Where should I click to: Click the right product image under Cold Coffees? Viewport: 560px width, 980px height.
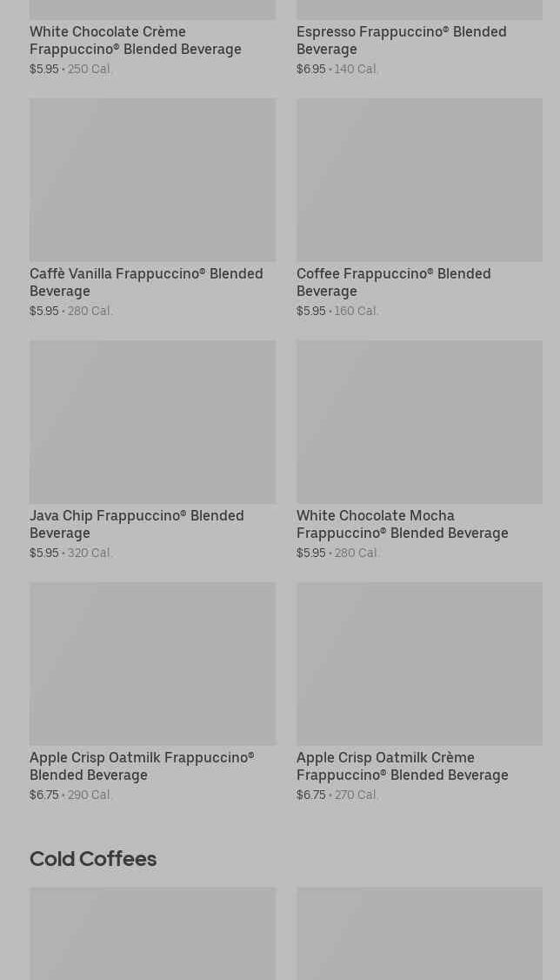pyautogui.click(x=419, y=933)
